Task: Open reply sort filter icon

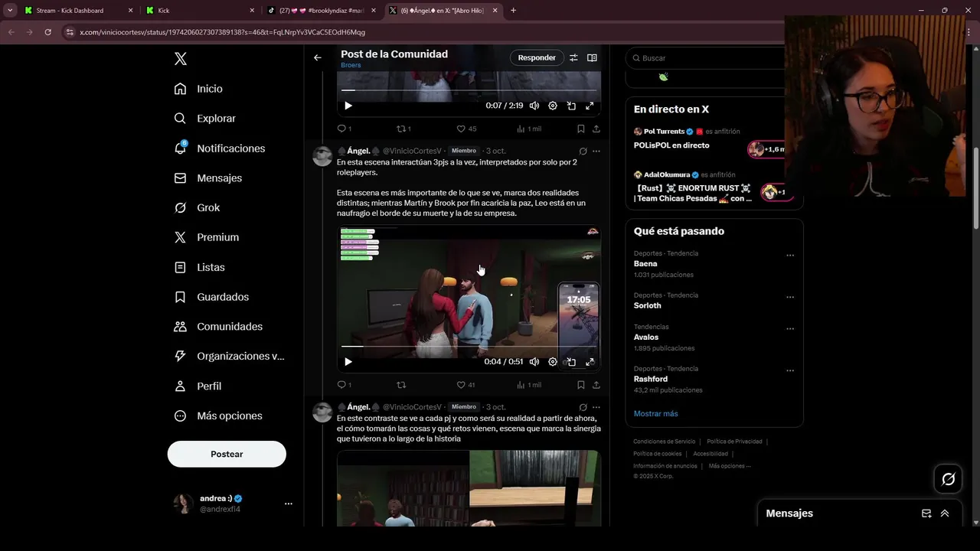Action: 573,57
